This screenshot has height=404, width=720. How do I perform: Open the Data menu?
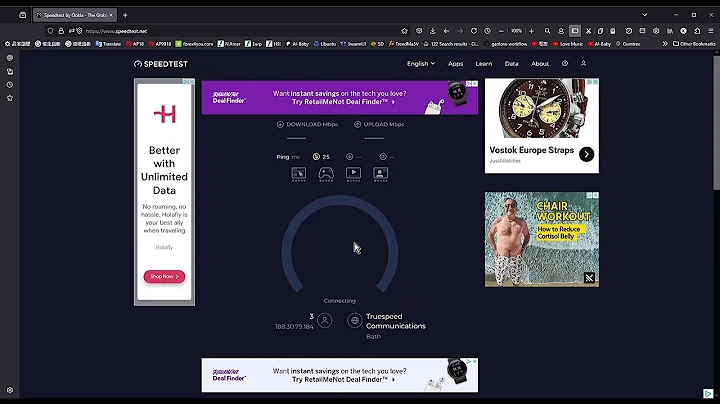pyautogui.click(x=511, y=64)
